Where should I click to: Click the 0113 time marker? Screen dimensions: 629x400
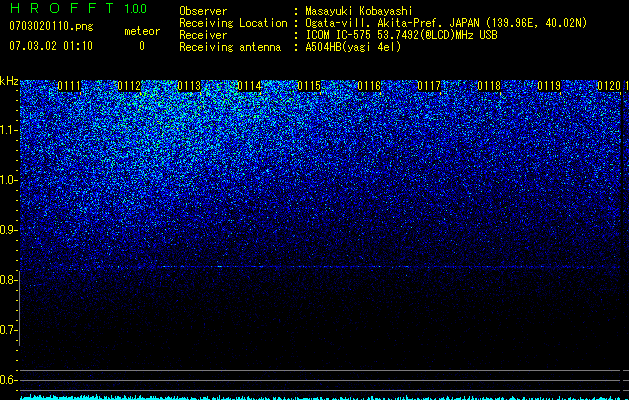click(x=189, y=86)
